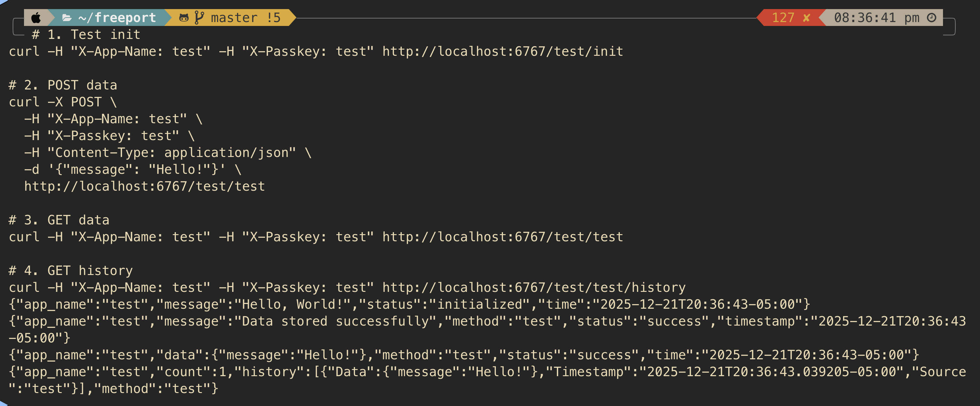Click the clock icon after the time
This screenshot has height=406, width=980.
tap(932, 18)
